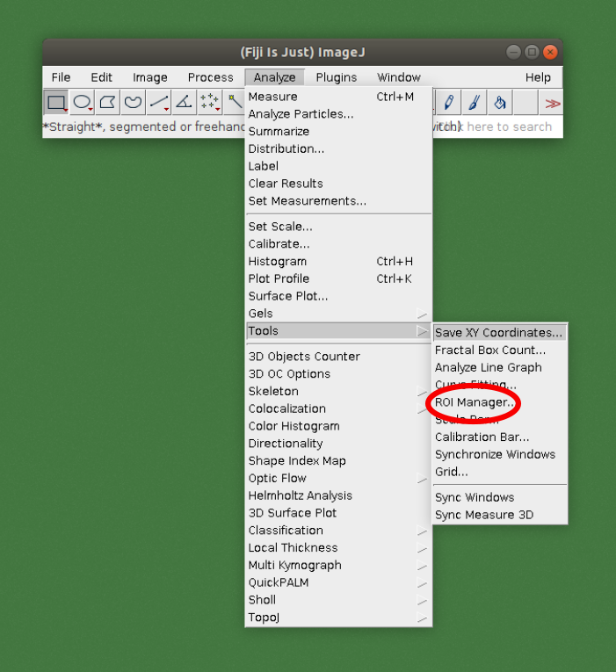616x672 pixels.
Task: Select Analyze Line Graph
Action: point(500,368)
